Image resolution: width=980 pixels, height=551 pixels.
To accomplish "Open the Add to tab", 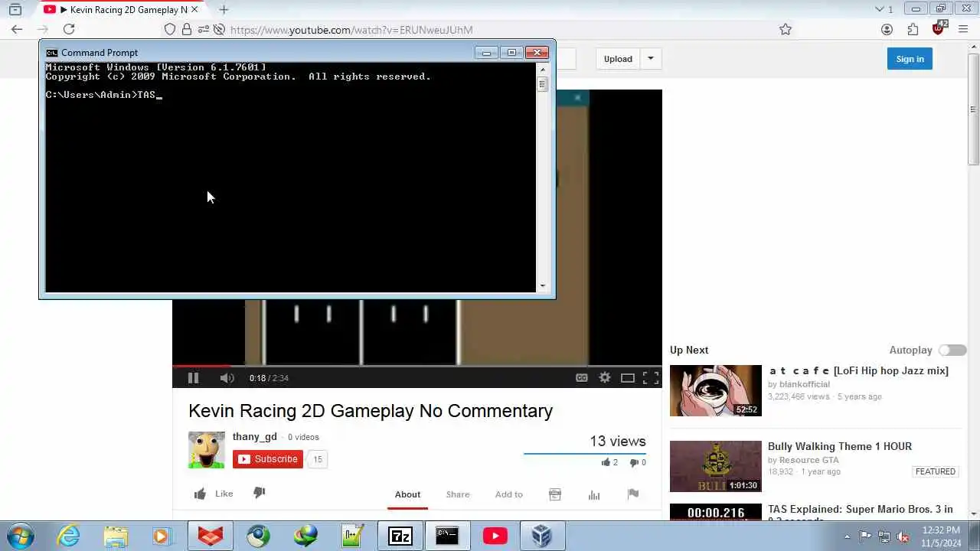I will [x=508, y=494].
